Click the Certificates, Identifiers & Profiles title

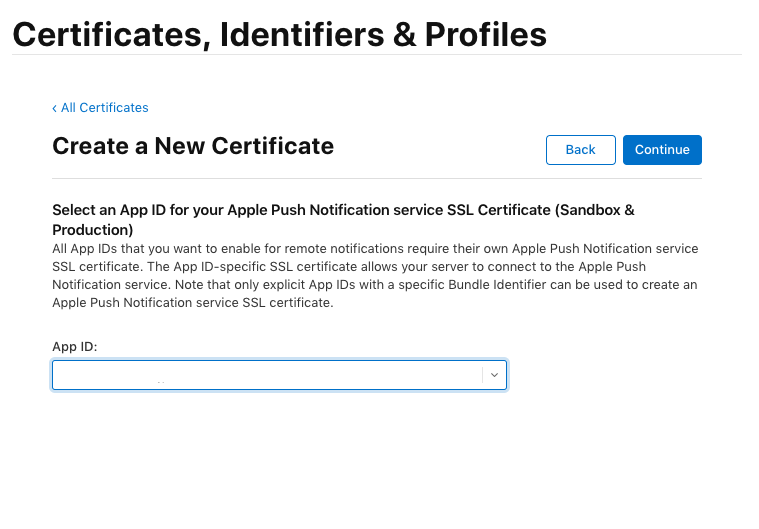279,35
